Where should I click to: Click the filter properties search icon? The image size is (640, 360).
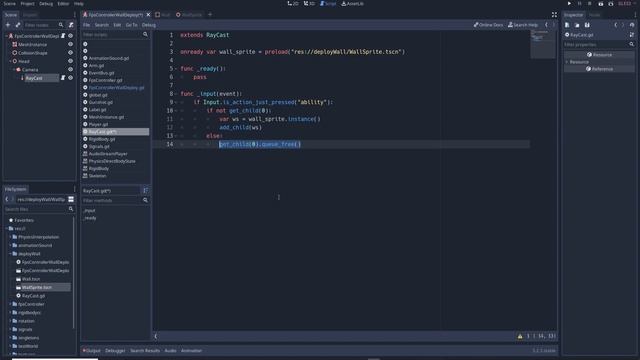click(x=631, y=44)
